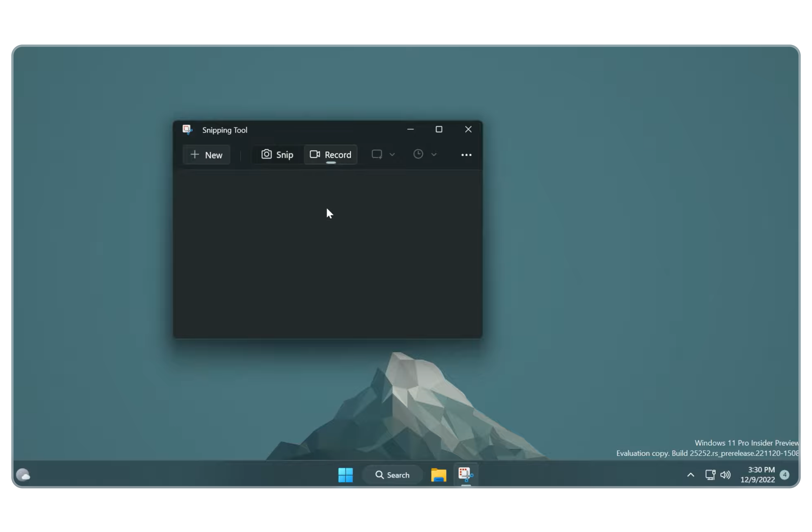Open the notification badge showing 4
The width and height of the screenshot is (812, 532).
point(784,475)
